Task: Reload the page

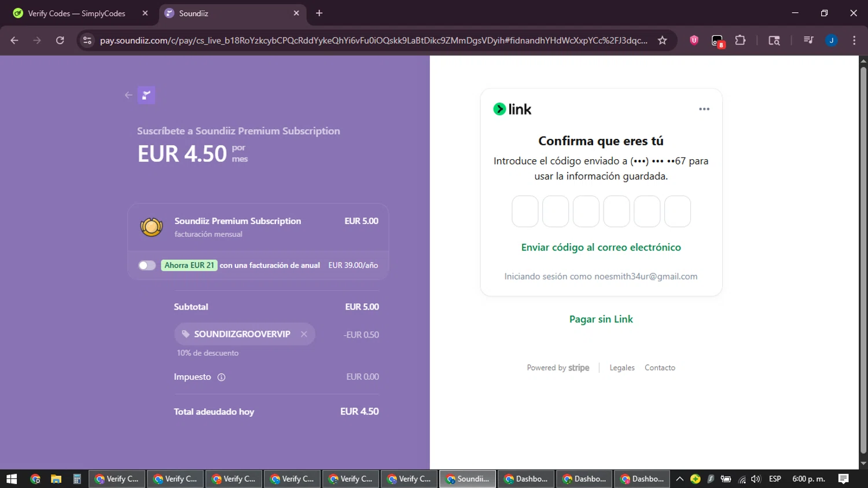Action: (x=60, y=41)
